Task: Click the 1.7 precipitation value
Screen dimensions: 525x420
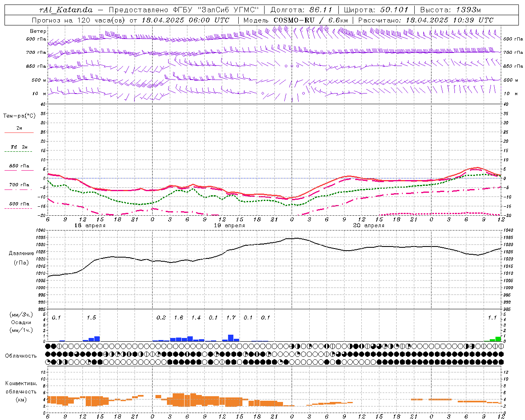Action: tap(231, 318)
